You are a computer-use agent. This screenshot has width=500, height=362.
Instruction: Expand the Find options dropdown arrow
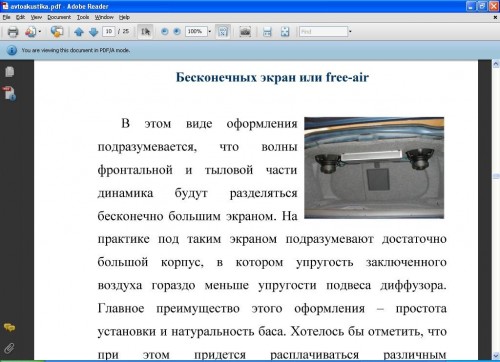coord(350,32)
